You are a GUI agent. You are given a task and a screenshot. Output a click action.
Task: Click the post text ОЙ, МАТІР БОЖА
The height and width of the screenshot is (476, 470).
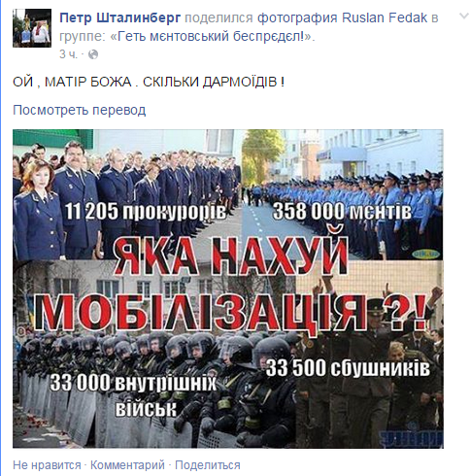(149, 82)
